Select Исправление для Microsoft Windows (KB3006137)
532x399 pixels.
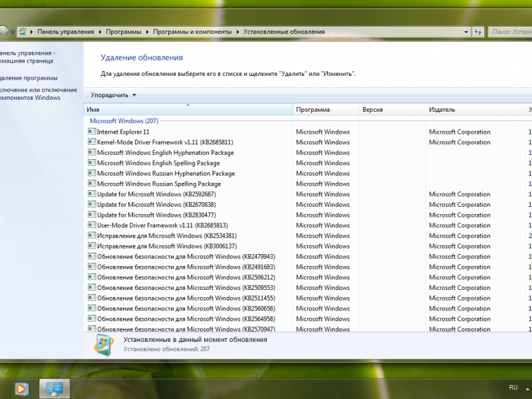coord(167,246)
